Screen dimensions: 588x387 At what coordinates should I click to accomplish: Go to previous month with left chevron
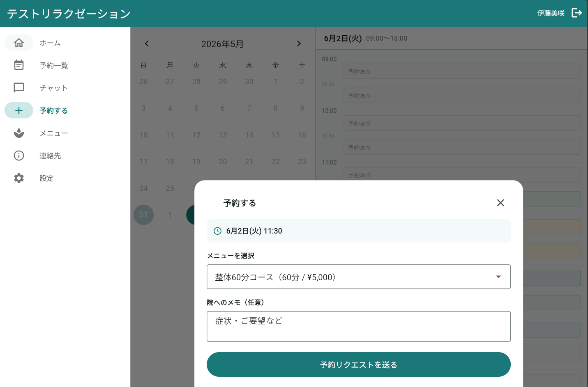[x=147, y=44]
